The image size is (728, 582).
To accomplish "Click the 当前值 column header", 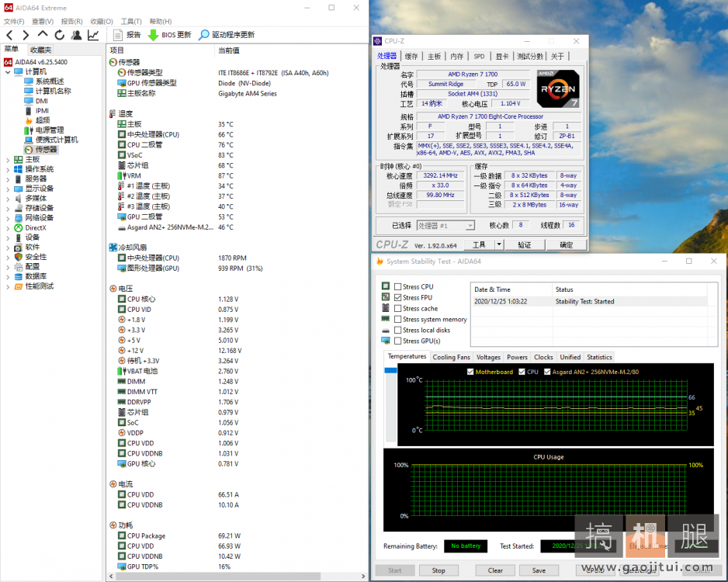I will (229, 50).
